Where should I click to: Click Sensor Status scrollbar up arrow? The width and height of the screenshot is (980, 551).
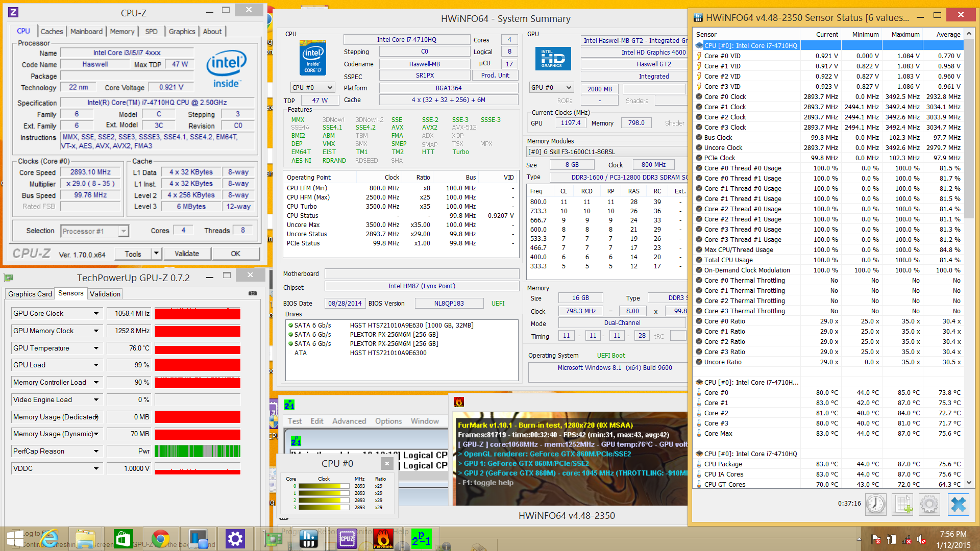coord(969,34)
